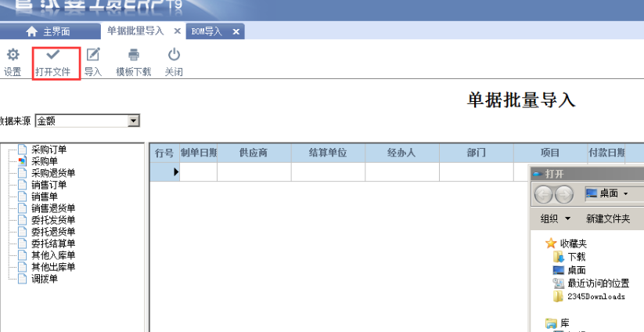This screenshot has height=332, width=644.
Task: Click the empty 经办人 cell in first row
Action: coord(402,171)
